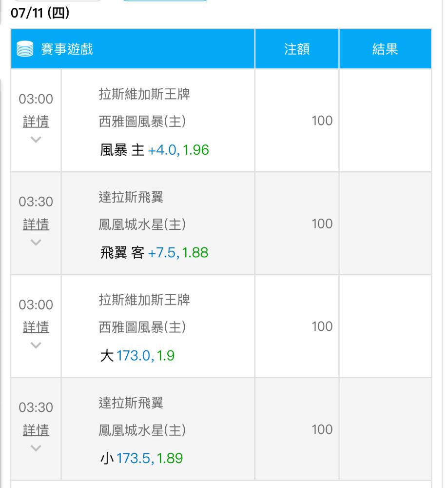Select the 飛翼 客 +7.5, 1.88 bet line

[154, 253]
